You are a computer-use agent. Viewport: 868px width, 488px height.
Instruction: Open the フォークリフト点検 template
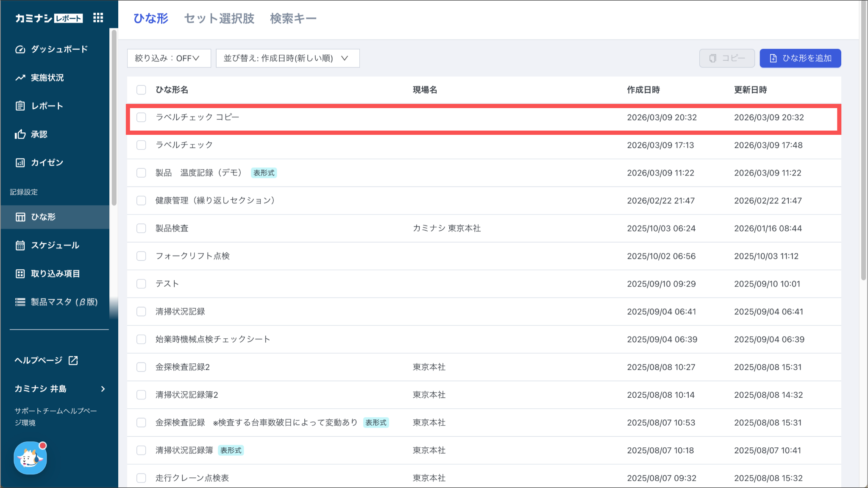pyautogui.click(x=192, y=256)
